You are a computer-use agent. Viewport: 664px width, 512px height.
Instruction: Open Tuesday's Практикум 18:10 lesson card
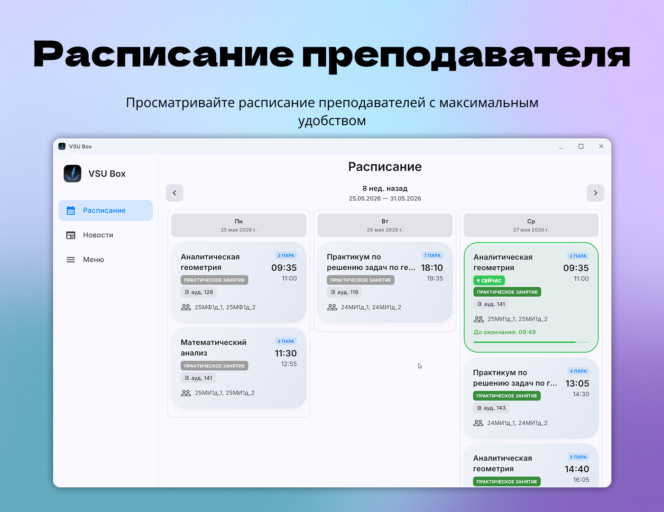(x=385, y=282)
